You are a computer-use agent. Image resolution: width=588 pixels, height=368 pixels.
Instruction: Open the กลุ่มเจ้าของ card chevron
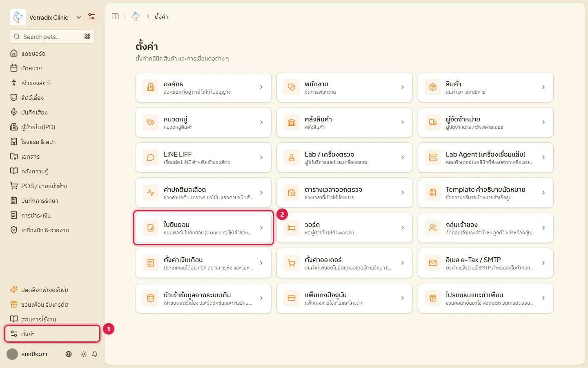(x=543, y=228)
